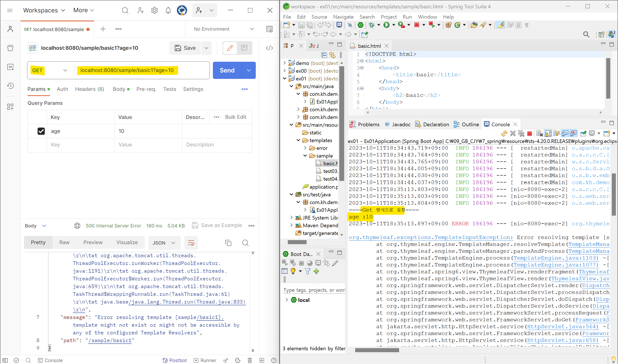Copy the response body with the copy icon
618x364 pixels.
click(228, 243)
